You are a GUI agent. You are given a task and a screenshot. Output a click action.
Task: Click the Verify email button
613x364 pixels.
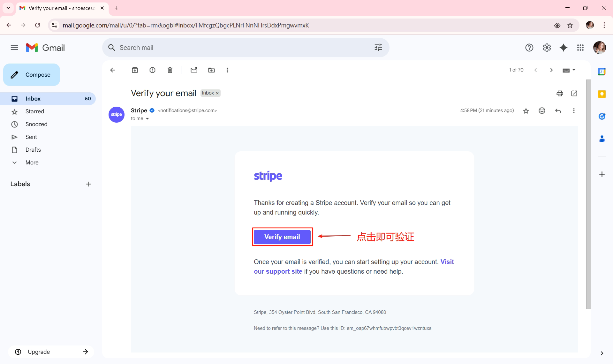[282, 237]
